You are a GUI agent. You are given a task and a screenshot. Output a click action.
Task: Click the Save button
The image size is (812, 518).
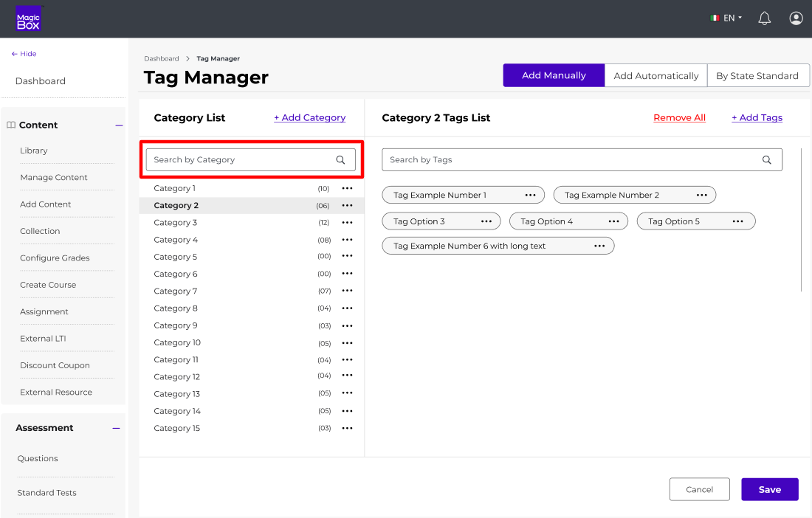tap(769, 489)
